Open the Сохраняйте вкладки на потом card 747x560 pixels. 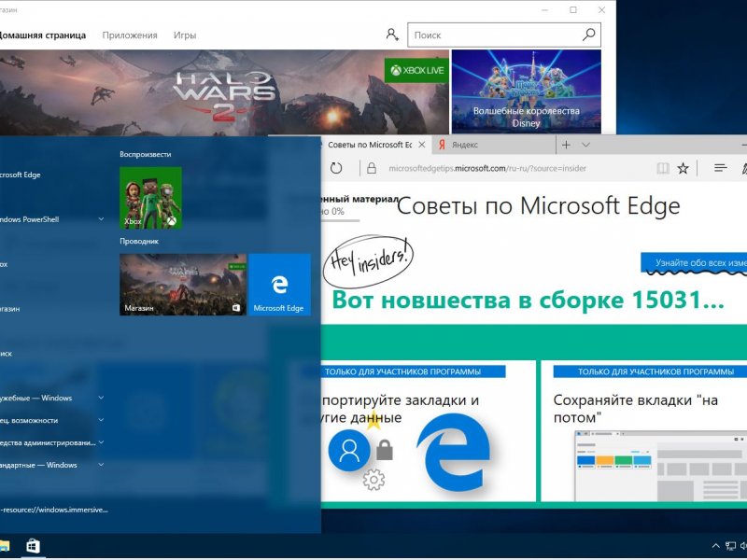(643, 430)
